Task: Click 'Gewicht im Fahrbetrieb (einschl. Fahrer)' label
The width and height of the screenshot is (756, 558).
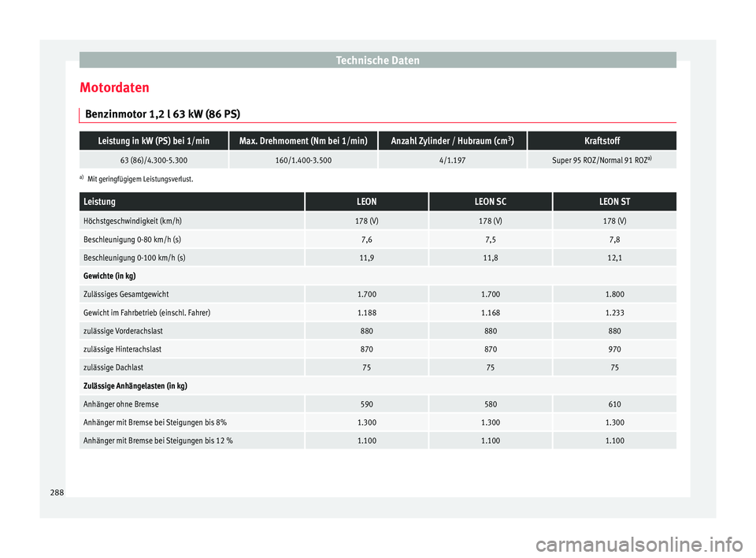Action: (147, 313)
